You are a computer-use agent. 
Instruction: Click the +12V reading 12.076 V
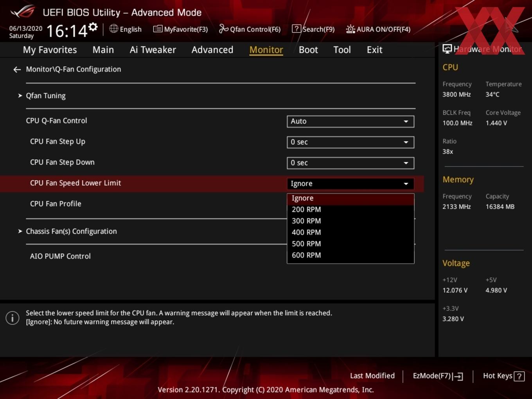[455, 291]
